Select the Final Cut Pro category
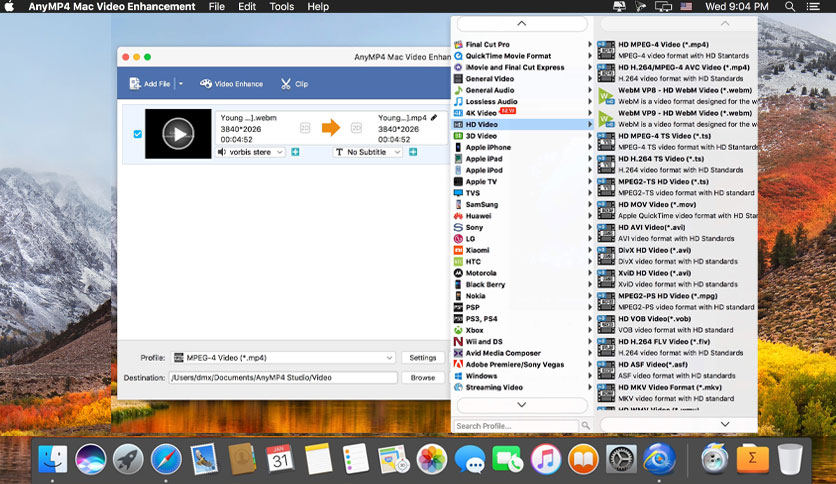 tap(522, 44)
